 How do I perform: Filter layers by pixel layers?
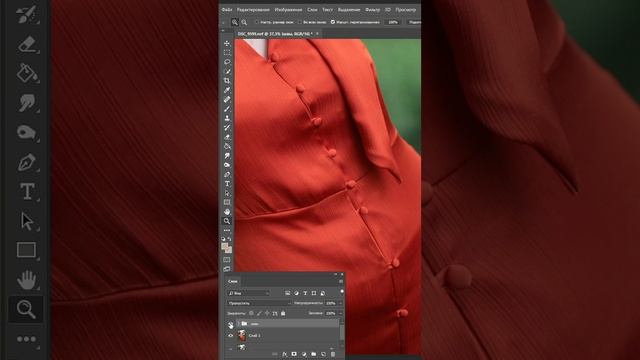288,293
